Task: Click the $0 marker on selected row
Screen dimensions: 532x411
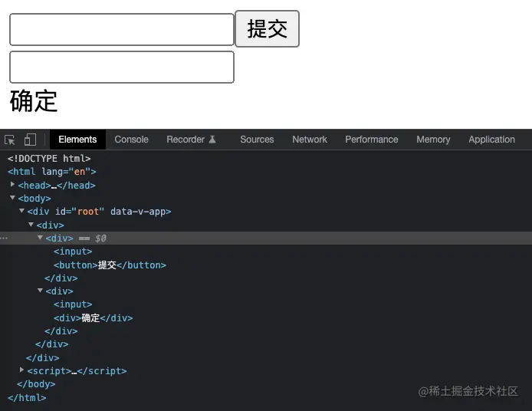Action: tap(100, 238)
